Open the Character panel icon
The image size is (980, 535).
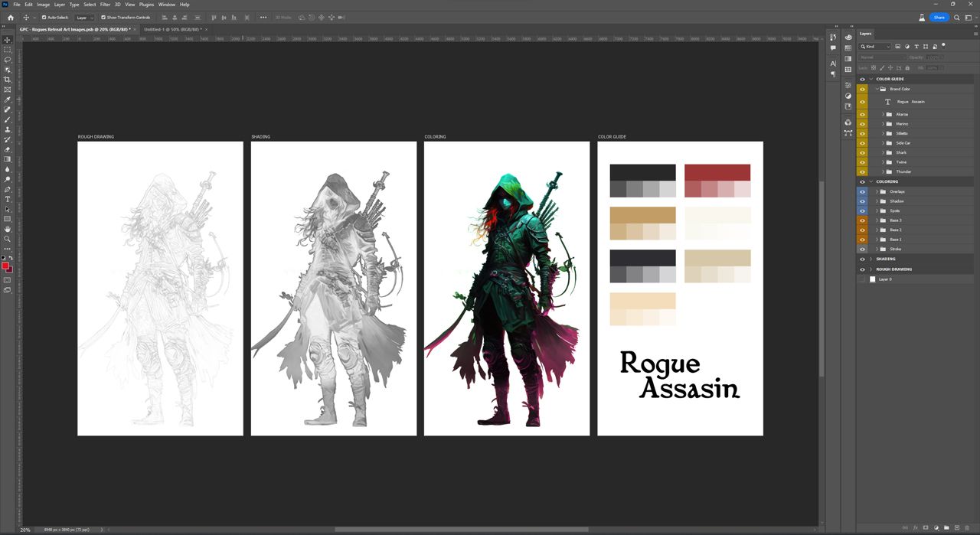click(833, 64)
